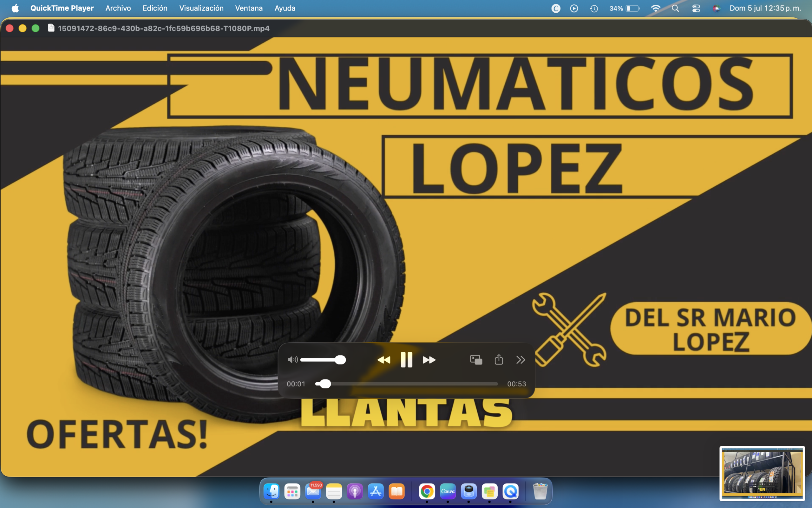Rewind the video with the double-arrow button

(x=384, y=360)
